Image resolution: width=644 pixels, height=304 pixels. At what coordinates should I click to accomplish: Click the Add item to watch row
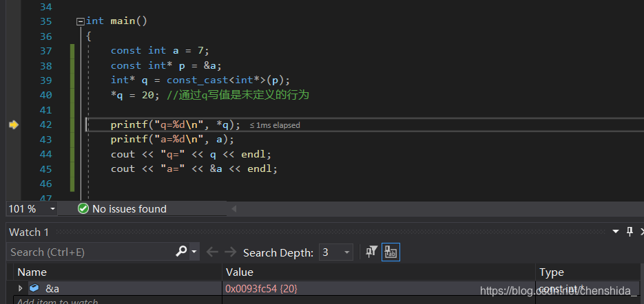57,301
